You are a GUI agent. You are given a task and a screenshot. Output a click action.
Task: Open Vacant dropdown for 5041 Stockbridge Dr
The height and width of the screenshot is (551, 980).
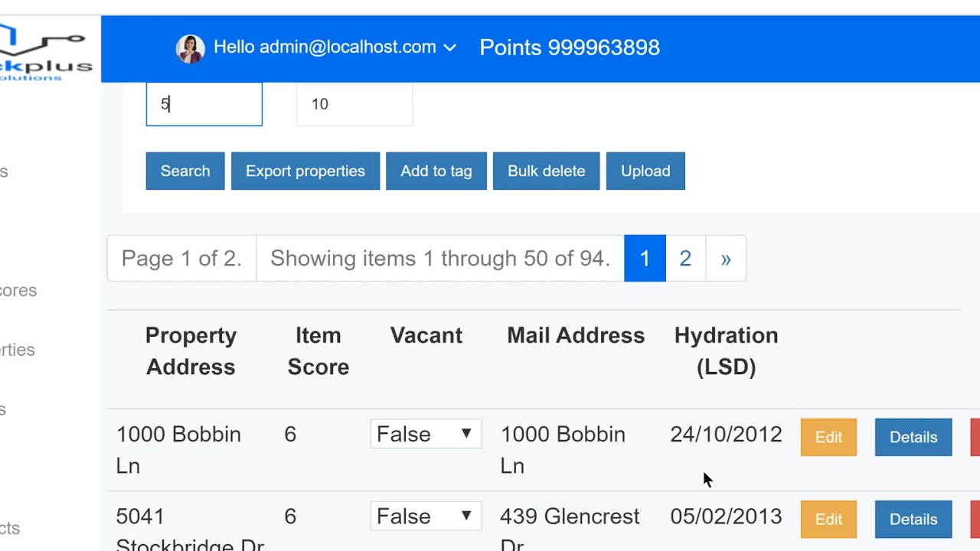click(x=426, y=517)
